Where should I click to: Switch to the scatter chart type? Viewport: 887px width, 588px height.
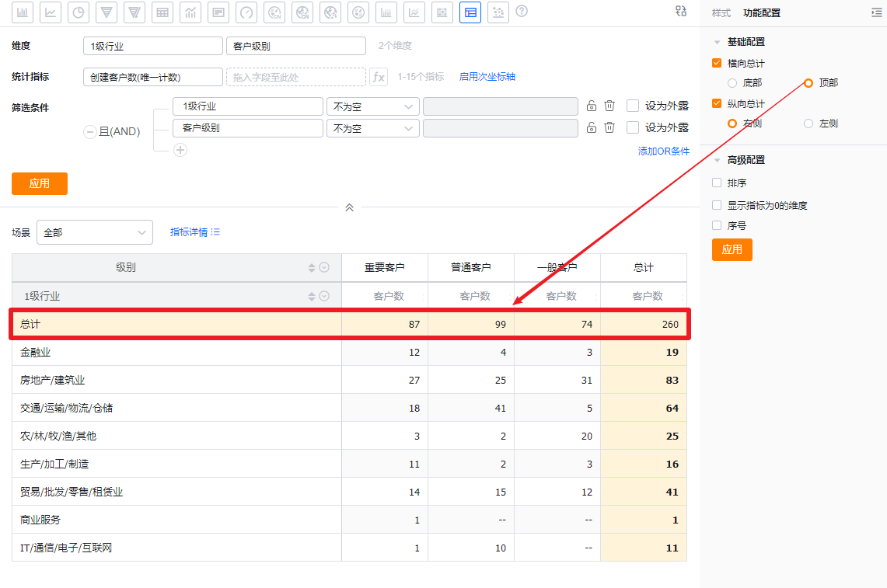point(498,12)
